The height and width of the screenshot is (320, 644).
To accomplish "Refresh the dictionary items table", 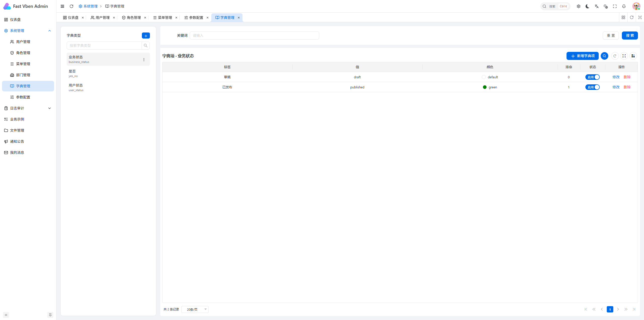I will click(615, 56).
